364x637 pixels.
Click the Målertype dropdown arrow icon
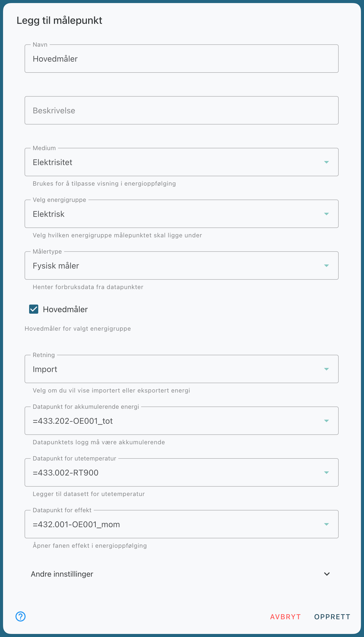tap(327, 266)
